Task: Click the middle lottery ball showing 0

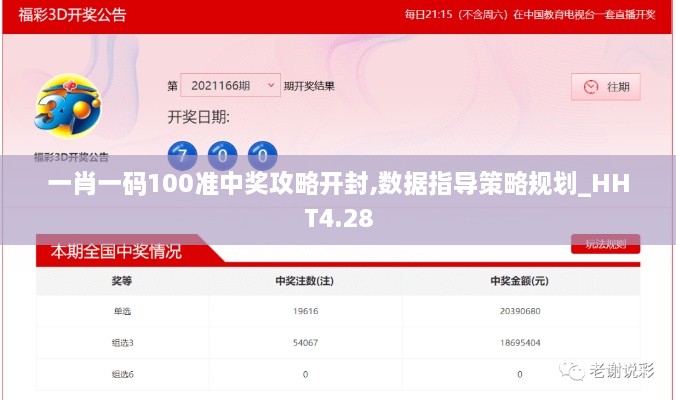Action: [x=222, y=155]
